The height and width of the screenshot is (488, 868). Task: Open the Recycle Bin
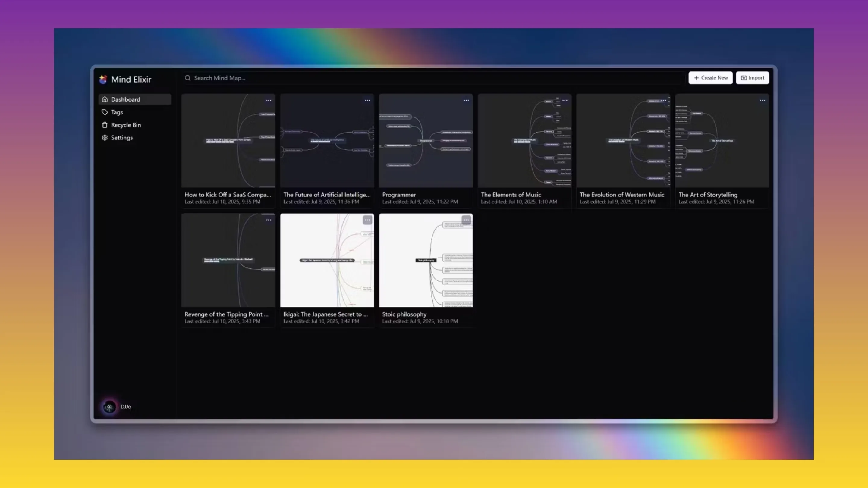(135, 125)
